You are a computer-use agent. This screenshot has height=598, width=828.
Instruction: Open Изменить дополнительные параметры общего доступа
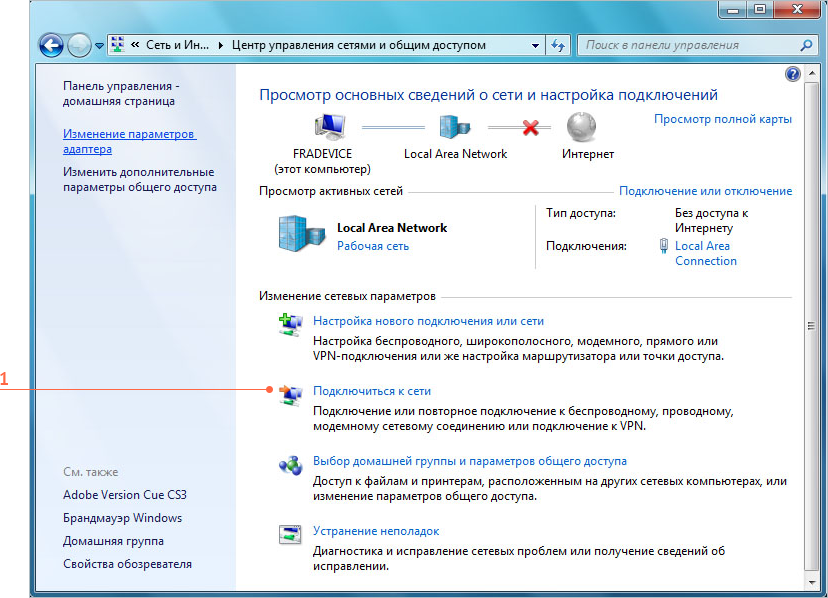click(139, 180)
